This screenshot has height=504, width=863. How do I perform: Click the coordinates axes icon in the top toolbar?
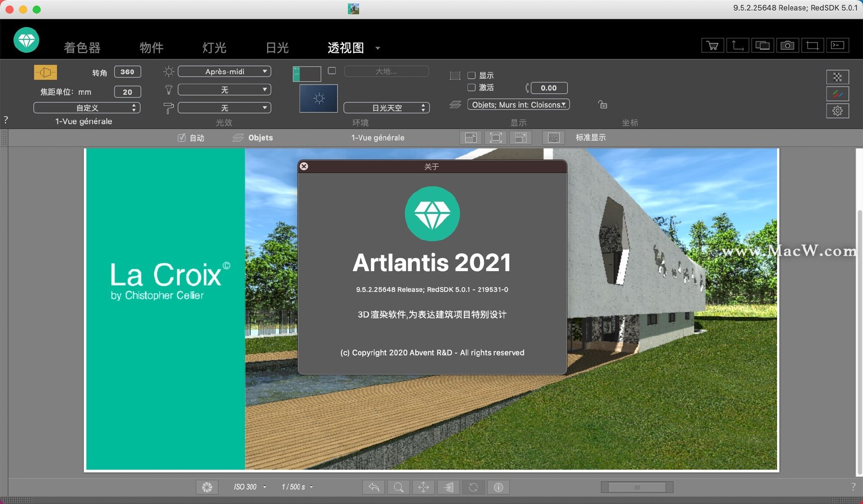(737, 45)
